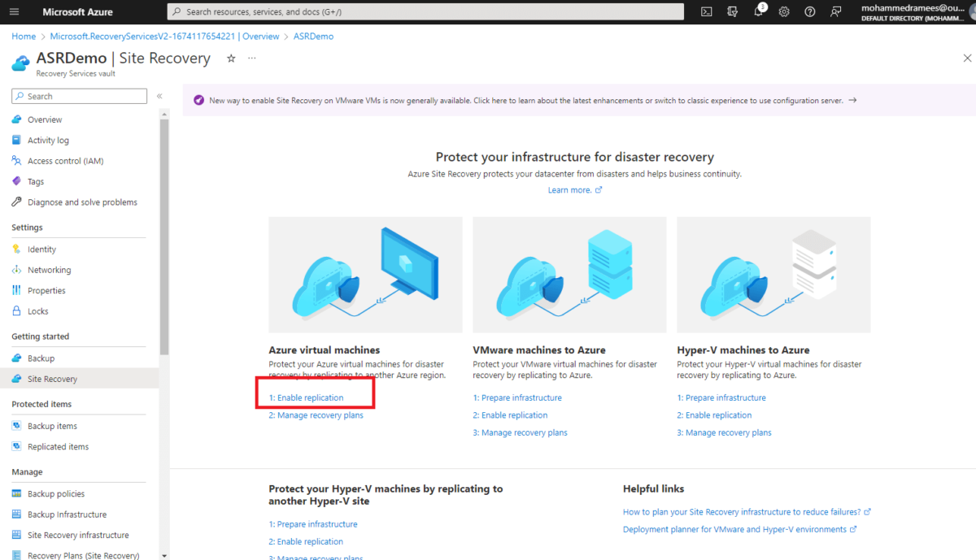Open the portal settings gear
This screenshot has width=976, height=560.
pyautogui.click(x=784, y=11)
